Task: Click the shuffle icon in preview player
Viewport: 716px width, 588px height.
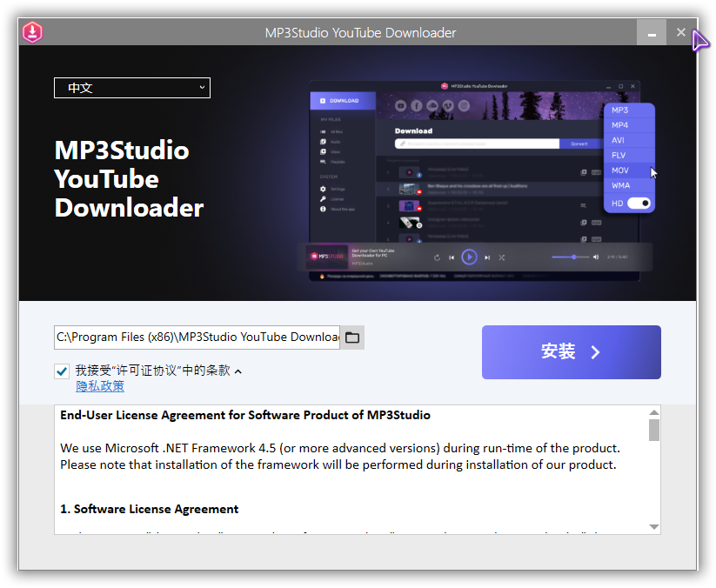Action: tap(502, 257)
